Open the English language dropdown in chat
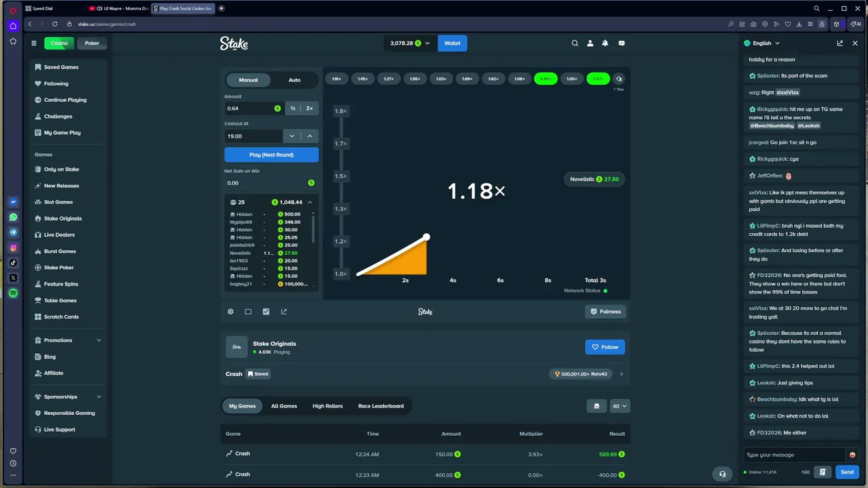 [762, 43]
